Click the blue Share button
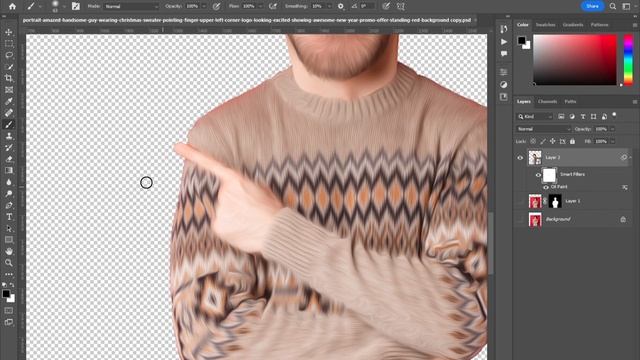Screen dimensions: 640x360 click(592, 6)
